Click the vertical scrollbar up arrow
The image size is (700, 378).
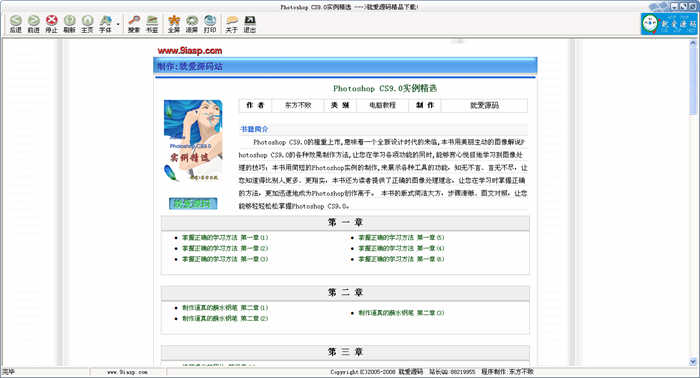(x=693, y=43)
